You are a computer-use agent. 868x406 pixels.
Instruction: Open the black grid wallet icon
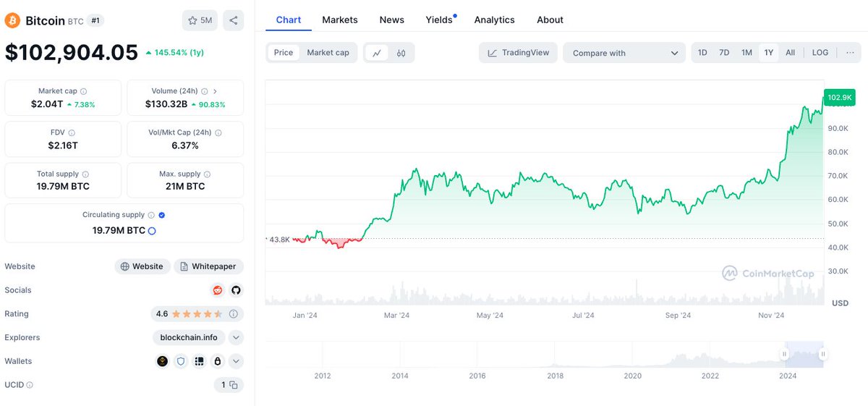[199, 361]
